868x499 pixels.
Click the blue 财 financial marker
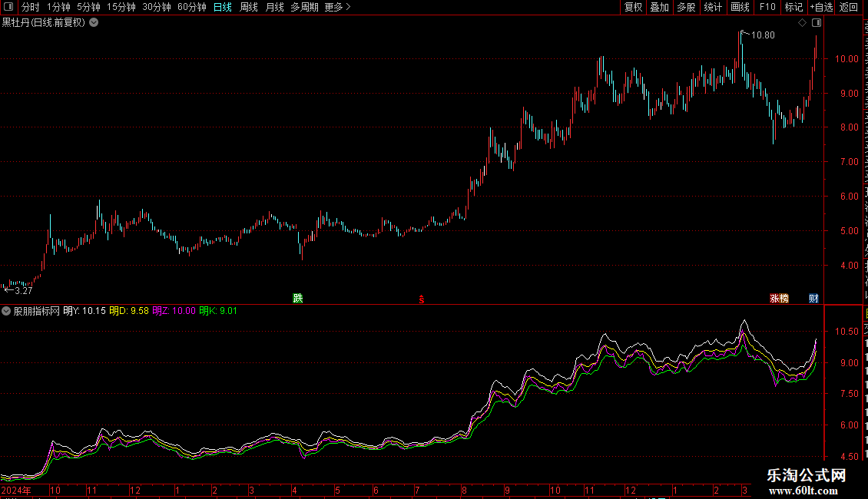pyautogui.click(x=813, y=298)
